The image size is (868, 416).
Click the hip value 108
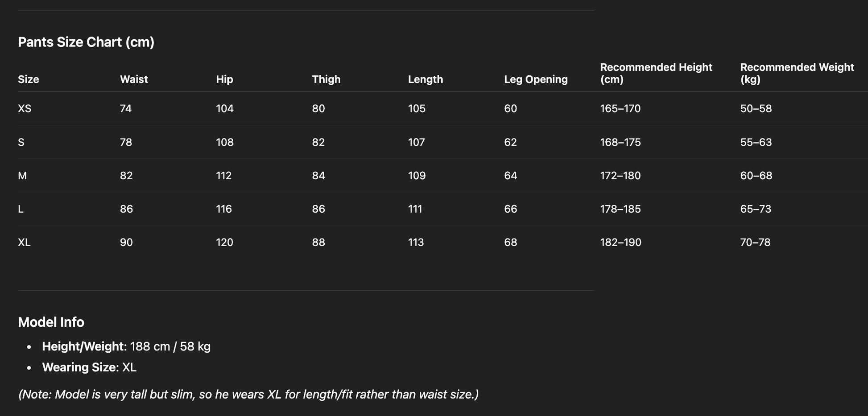pyautogui.click(x=224, y=142)
